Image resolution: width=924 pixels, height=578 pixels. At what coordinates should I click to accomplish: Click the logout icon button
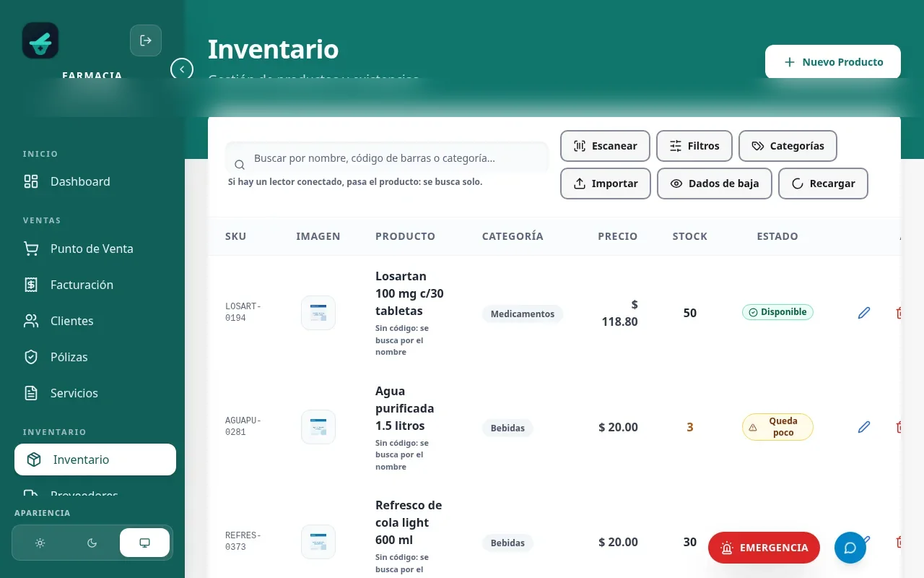(x=146, y=40)
